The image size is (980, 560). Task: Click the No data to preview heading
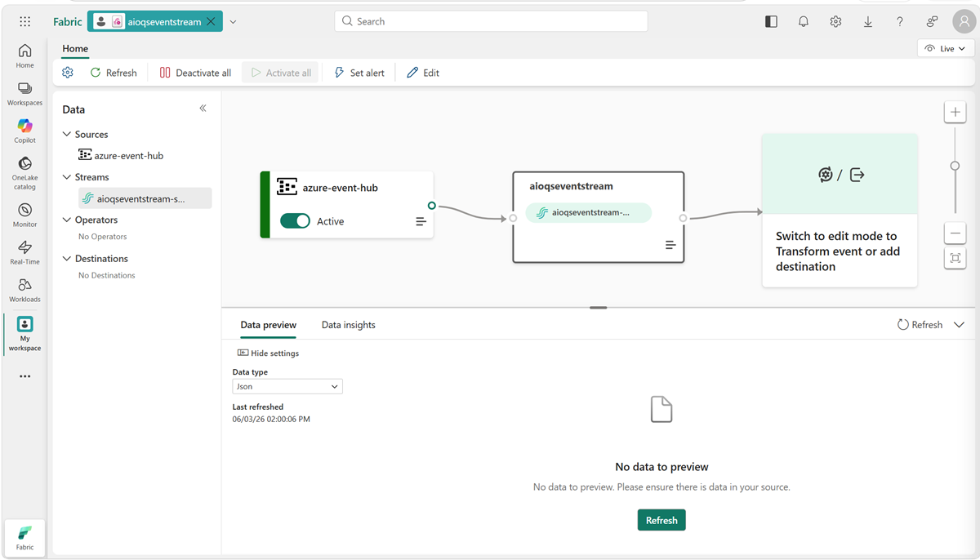tap(661, 467)
